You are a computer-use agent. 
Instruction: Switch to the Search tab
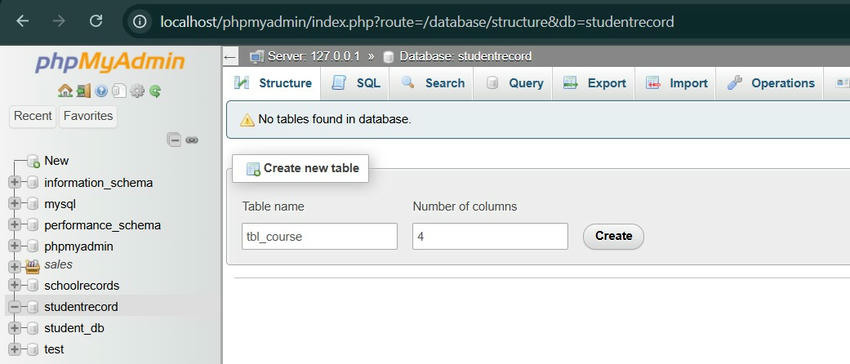click(x=432, y=83)
